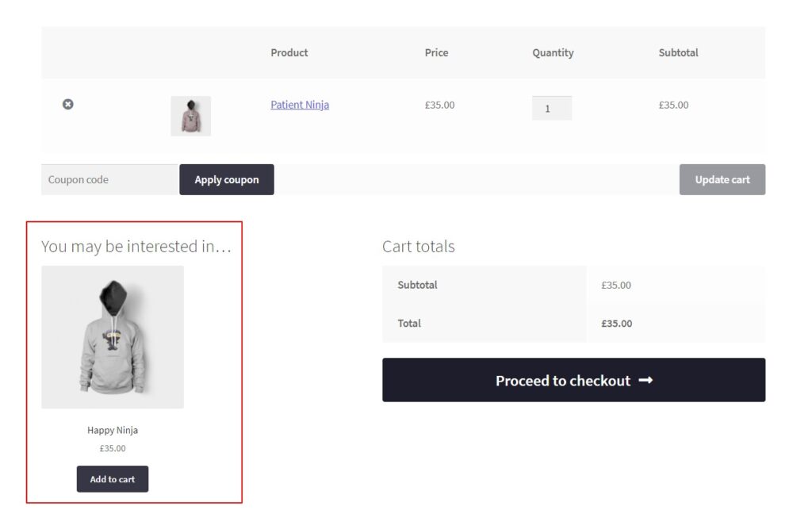Remove Patient Ninja from the cart
Screen dimensions: 812x514
click(x=68, y=104)
